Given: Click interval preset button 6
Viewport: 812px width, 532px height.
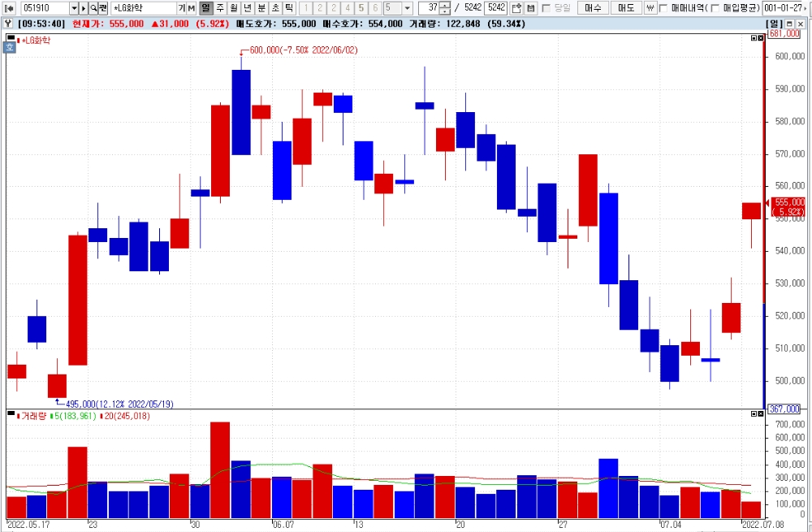Looking at the screenshot, I should (x=375, y=8).
